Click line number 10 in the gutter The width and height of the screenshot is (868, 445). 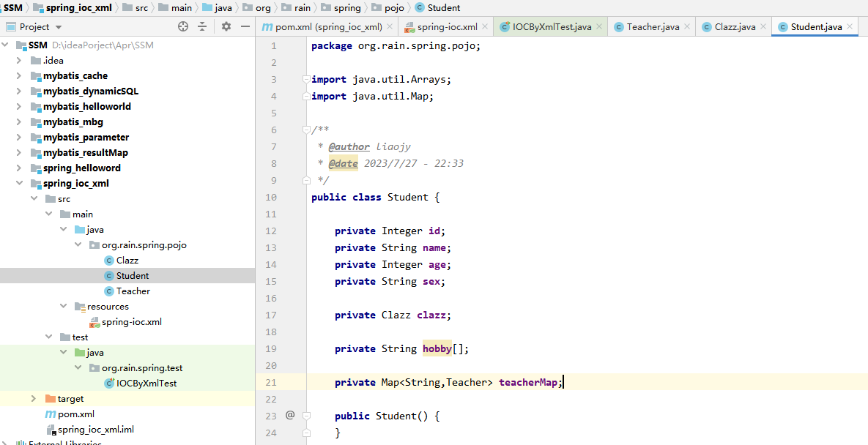[x=271, y=197]
